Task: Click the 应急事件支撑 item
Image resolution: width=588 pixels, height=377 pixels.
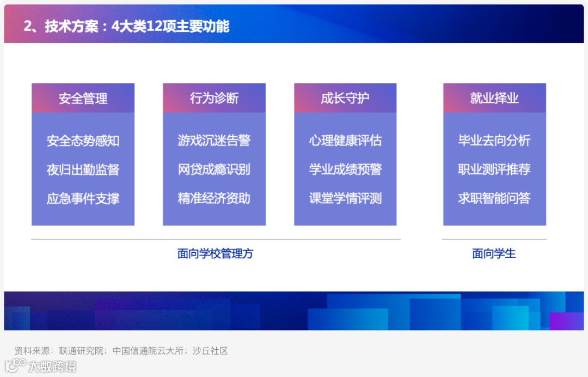Action: [83, 198]
